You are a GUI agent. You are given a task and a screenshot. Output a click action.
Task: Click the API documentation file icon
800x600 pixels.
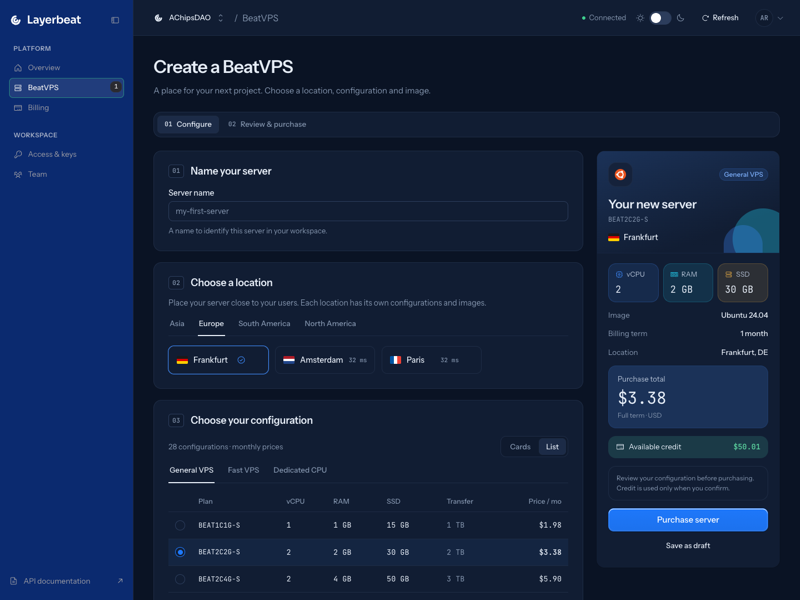pos(14,581)
